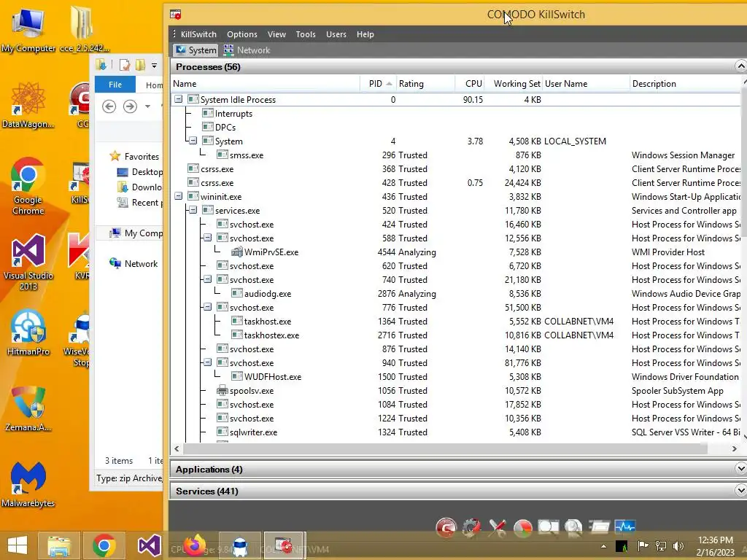Click the File tab in the Explorer window

point(115,85)
